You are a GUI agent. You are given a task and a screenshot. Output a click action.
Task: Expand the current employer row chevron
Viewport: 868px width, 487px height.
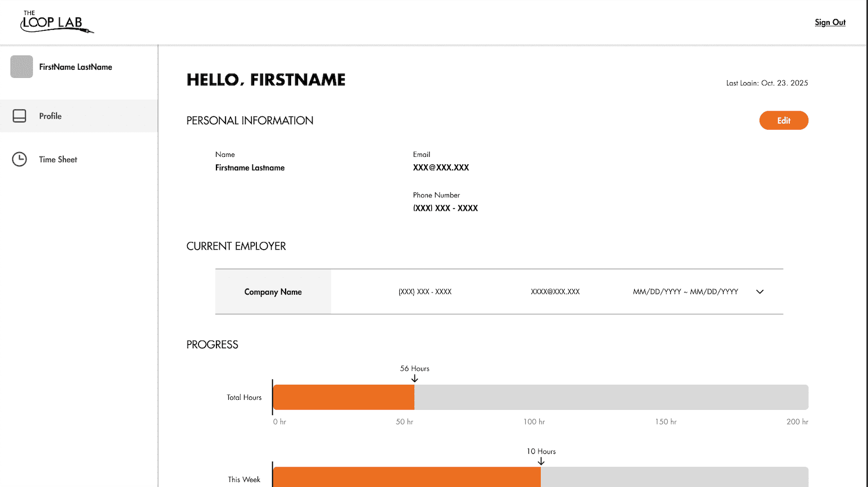pos(759,292)
